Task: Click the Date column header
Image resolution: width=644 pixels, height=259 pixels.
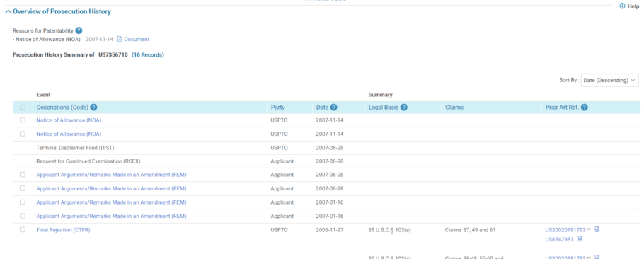Action: coord(323,108)
